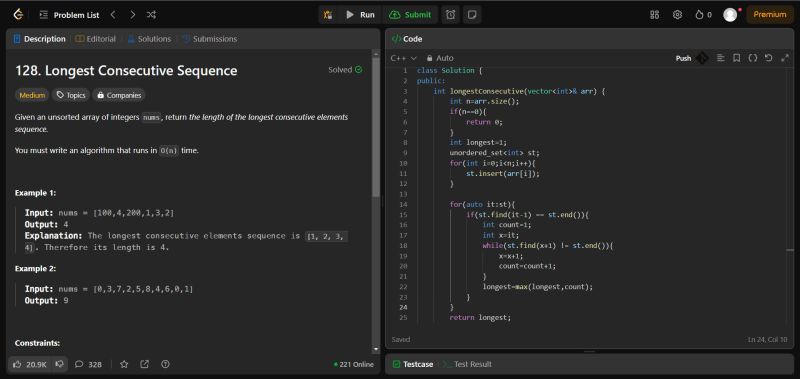Switch to the Description tab

tap(39, 39)
